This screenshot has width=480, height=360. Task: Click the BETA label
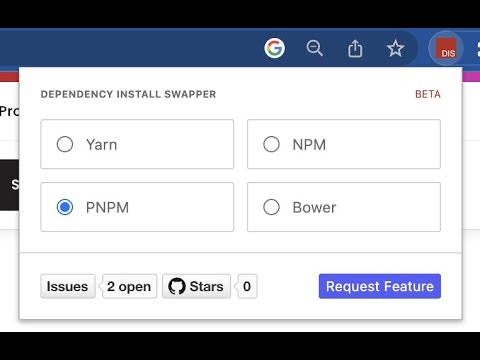(428, 94)
